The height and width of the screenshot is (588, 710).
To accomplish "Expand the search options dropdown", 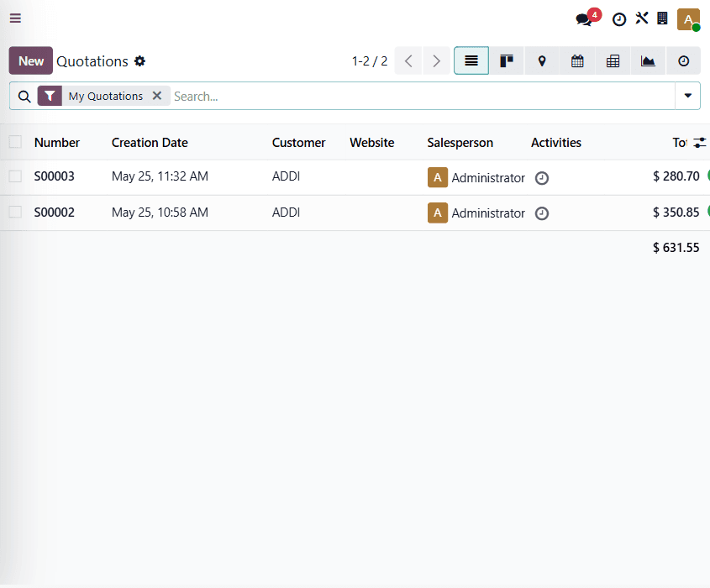I will tap(688, 96).
